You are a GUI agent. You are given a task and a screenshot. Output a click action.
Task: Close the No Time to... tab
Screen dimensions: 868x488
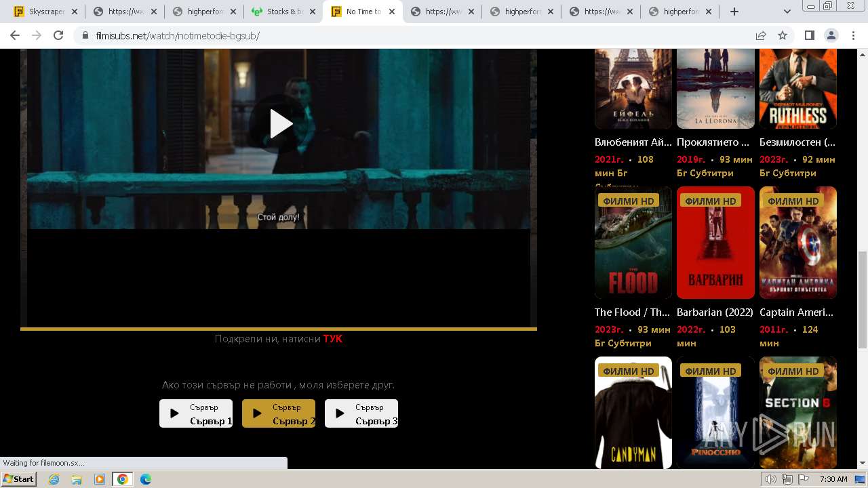392,12
